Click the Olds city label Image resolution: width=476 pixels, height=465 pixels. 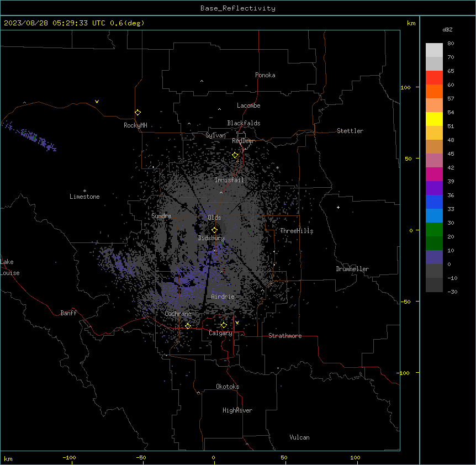214,218
